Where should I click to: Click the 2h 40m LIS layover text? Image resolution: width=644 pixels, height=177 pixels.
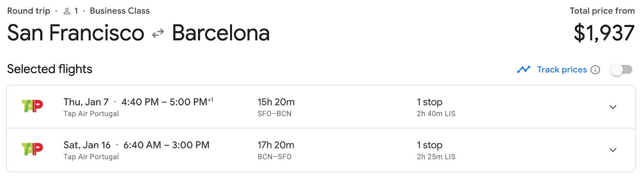pos(436,114)
